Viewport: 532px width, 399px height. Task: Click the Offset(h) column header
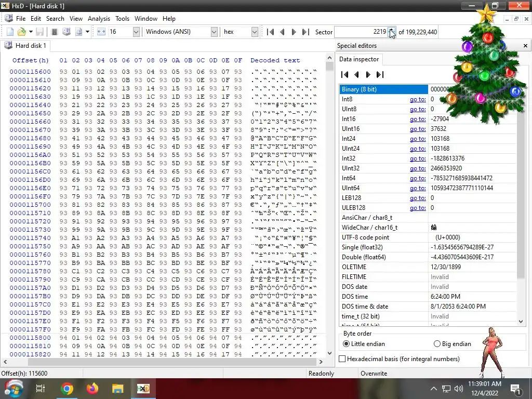click(x=31, y=60)
